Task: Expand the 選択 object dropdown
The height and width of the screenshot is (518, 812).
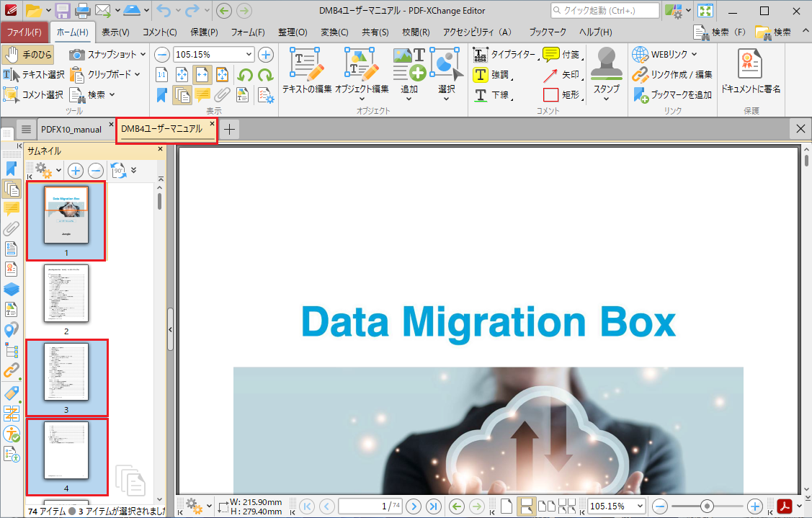Action: pyautogui.click(x=446, y=99)
